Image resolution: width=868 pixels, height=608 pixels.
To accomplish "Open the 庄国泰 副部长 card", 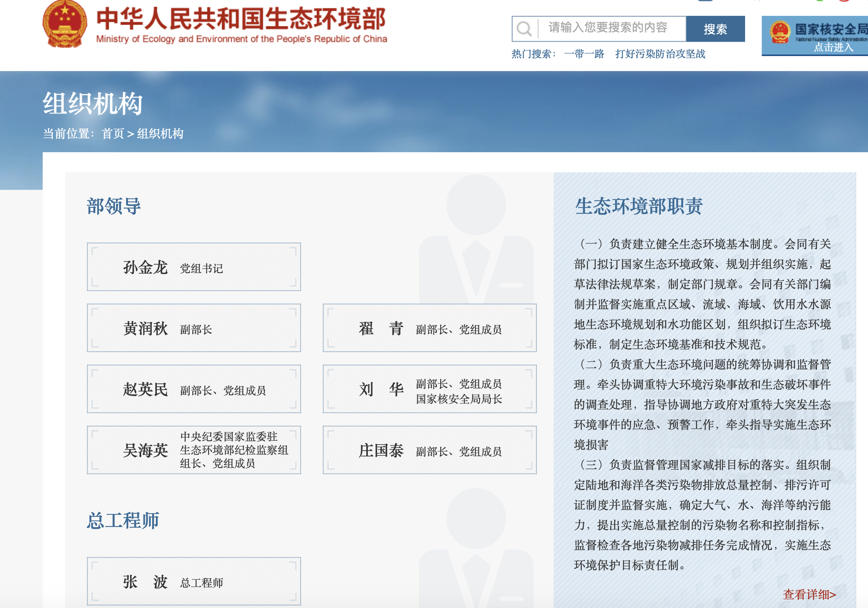I will [429, 450].
